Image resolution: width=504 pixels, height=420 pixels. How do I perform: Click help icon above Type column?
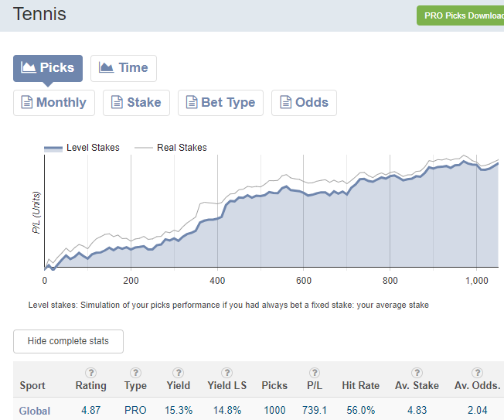pos(135,373)
